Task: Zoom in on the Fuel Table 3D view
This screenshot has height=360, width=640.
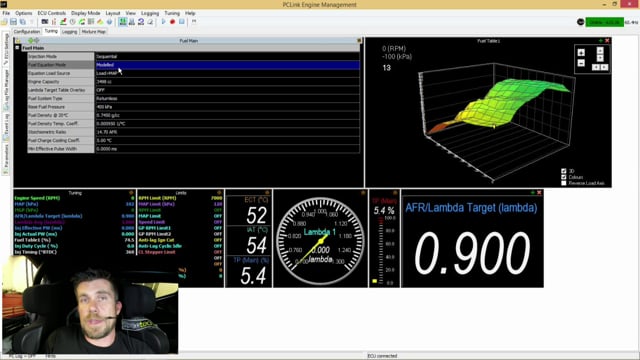Action: tap(581, 52)
